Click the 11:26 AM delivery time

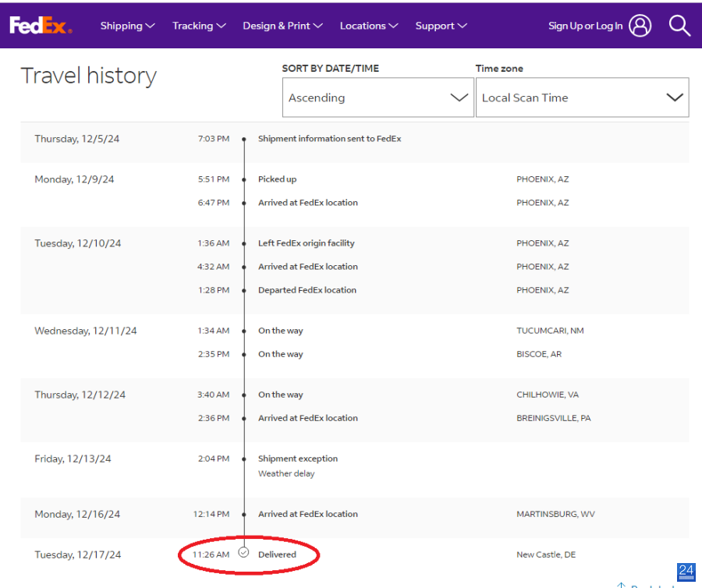(211, 554)
